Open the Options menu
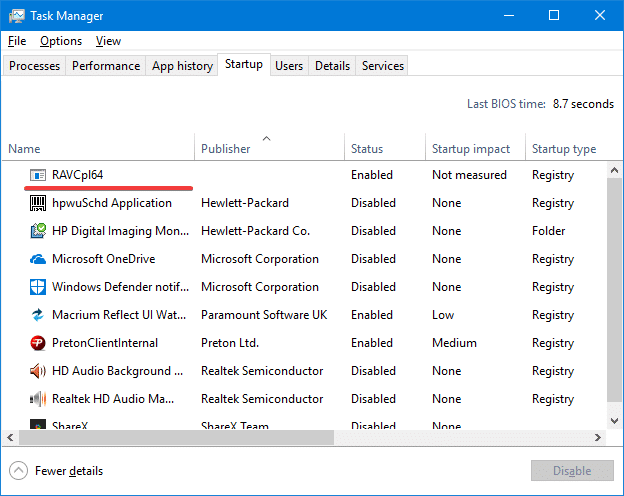Image resolution: width=624 pixels, height=496 pixels. (x=61, y=41)
